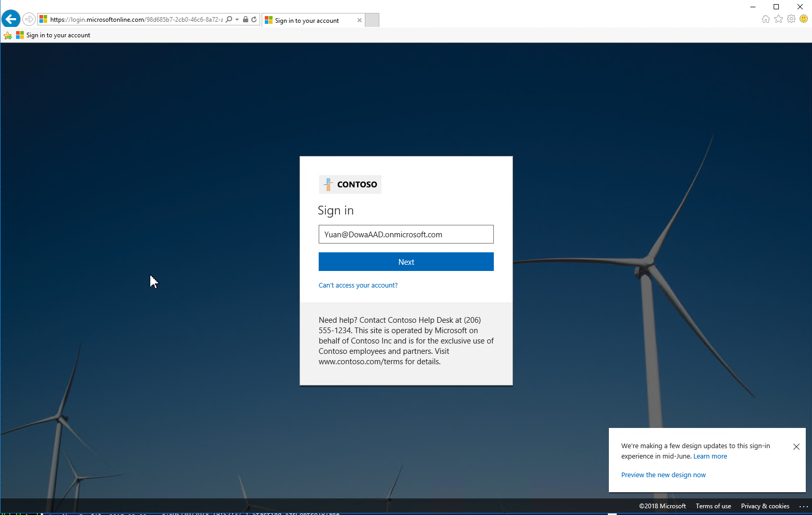Add to favorites bar star icon
This screenshot has height=515, width=812.
[8, 35]
